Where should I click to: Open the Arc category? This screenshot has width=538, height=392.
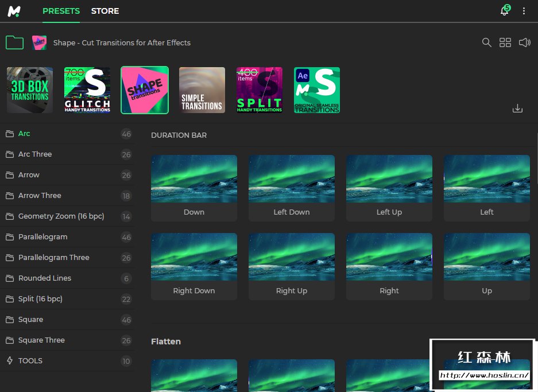67,134
